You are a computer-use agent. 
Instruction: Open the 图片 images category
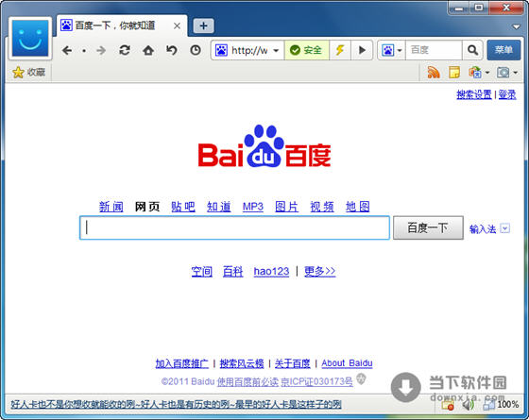pos(286,207)
